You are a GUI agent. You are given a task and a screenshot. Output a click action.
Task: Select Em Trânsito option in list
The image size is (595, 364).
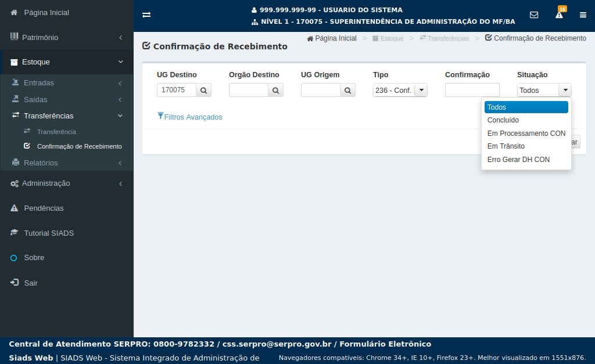526,146
